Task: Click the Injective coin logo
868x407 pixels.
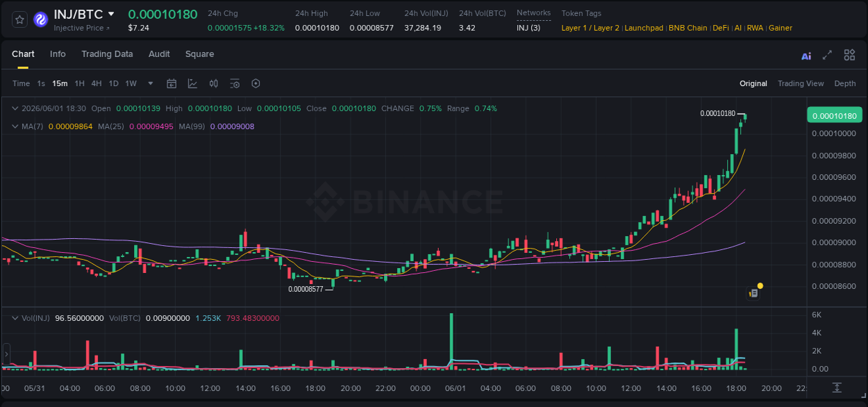Action: coord(40,19)
